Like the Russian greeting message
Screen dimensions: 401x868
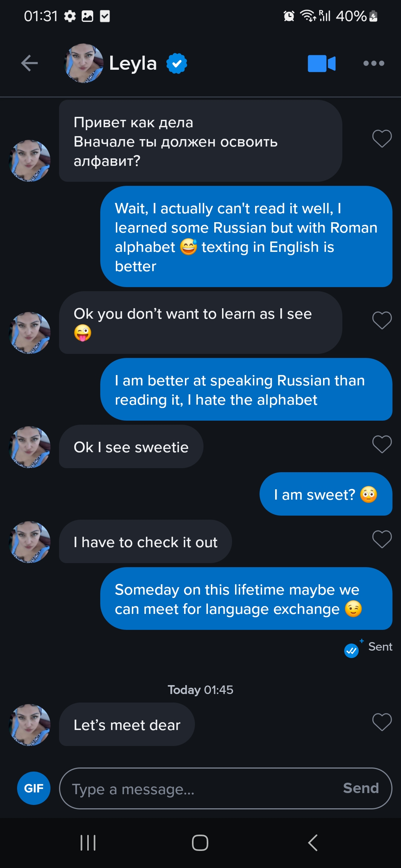(x=382, y=139)
